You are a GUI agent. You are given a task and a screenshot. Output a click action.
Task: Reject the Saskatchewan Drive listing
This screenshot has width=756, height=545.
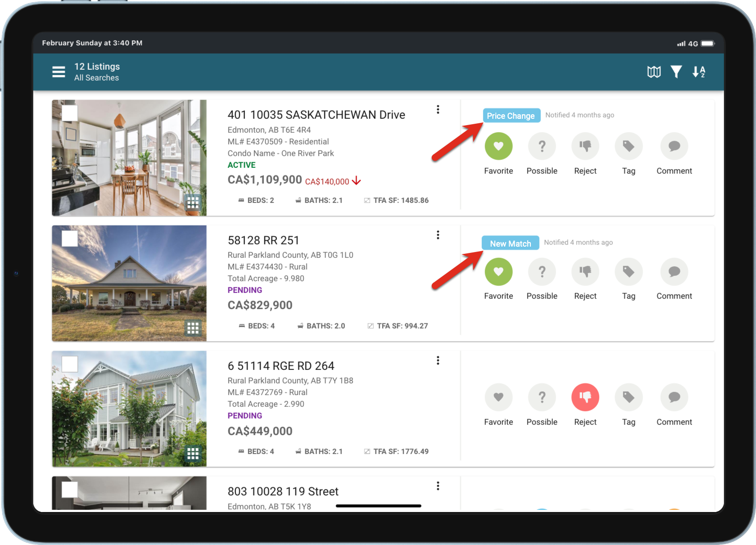pos(585,146)
